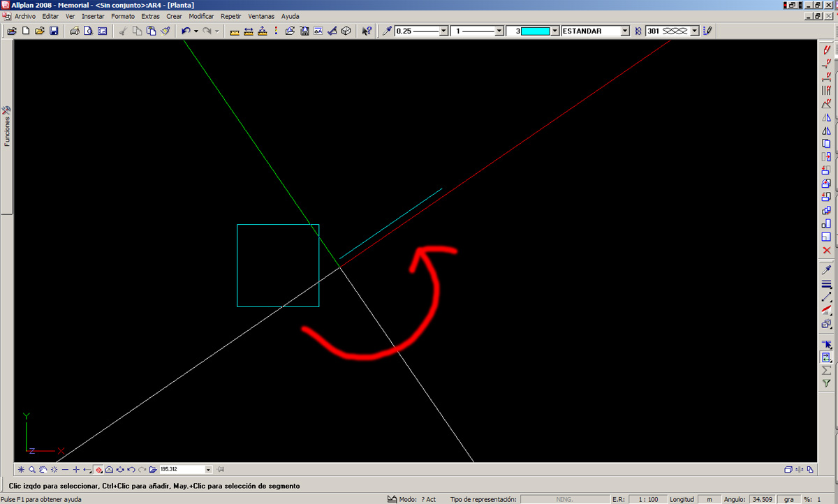
Task: Expand the redo history dropdown arrow
Action: point(217,31)
